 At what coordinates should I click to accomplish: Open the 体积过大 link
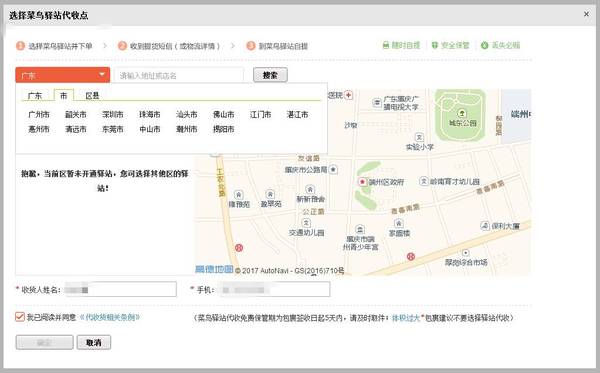coord(406,318)
